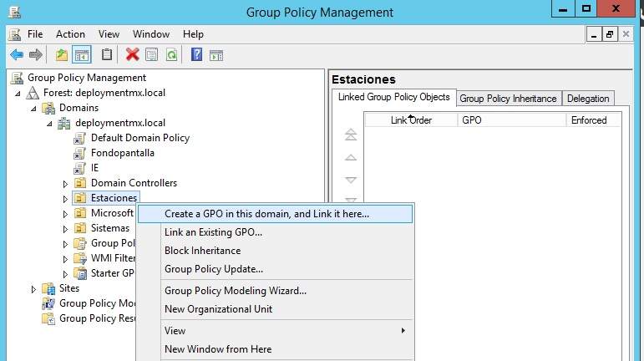Click the Link Order column header
This screenshot has height=361, width=644.
tap(411, 120)
